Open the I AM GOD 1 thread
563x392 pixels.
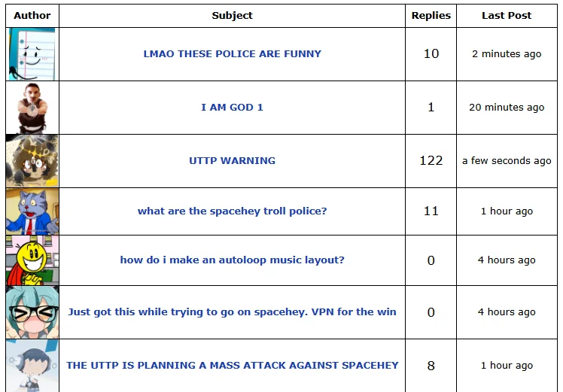(x=233, y=108)
